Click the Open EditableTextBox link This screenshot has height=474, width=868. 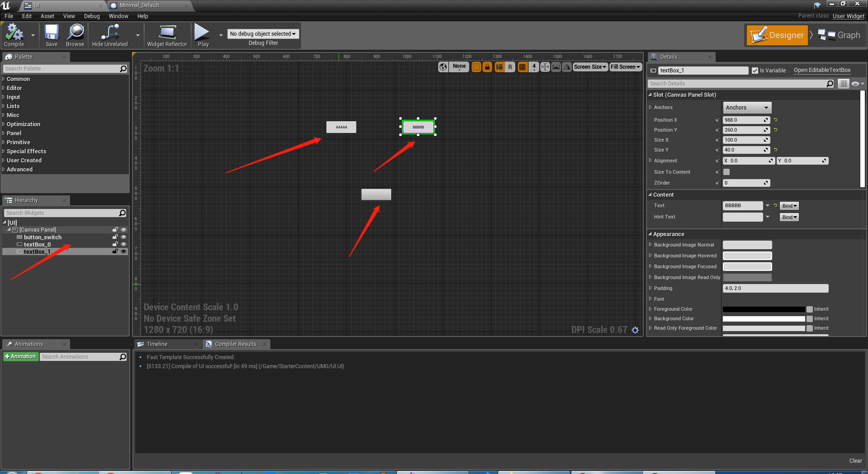pos(822,70)
